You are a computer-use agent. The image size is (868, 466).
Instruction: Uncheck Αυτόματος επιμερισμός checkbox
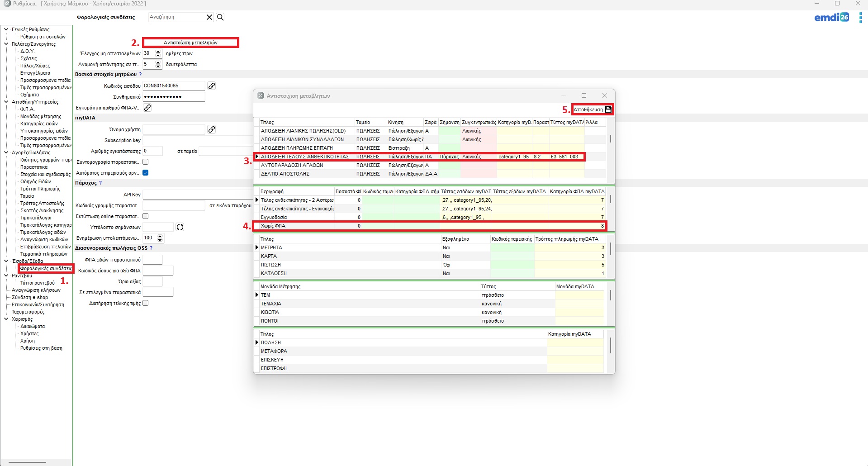tap(146, 173)
